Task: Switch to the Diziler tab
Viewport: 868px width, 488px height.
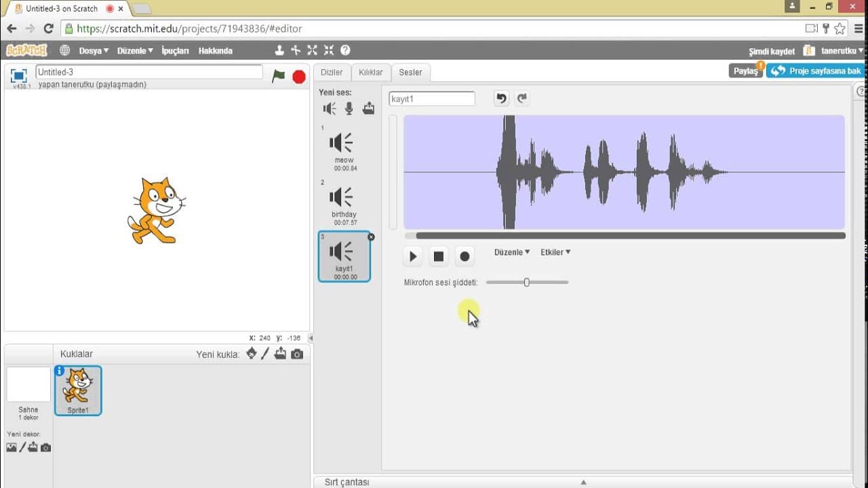Action: pos(332,73)
